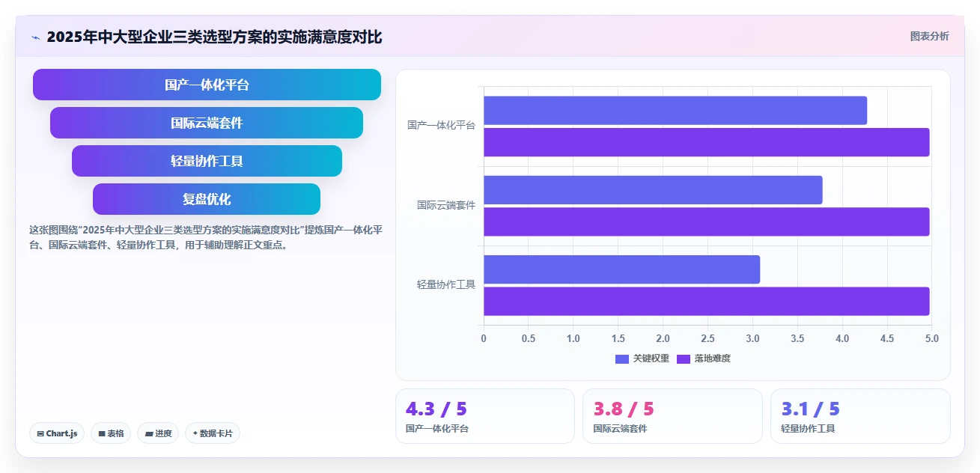Image resolution: width=980 pixels, height=473 pixels.
Task: Click the x-axis value 3.5
Action: tap(797, 339)
